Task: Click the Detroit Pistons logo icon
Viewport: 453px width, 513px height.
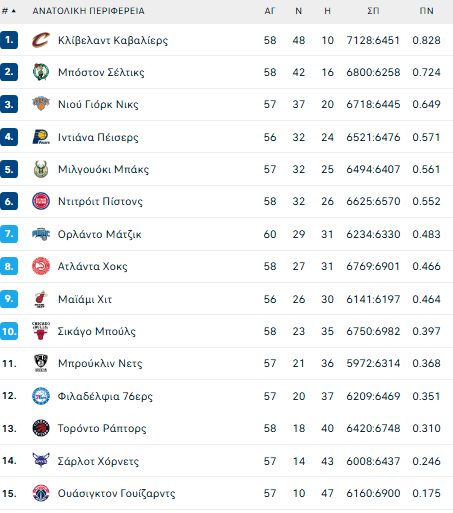Action: coord(41,201)
